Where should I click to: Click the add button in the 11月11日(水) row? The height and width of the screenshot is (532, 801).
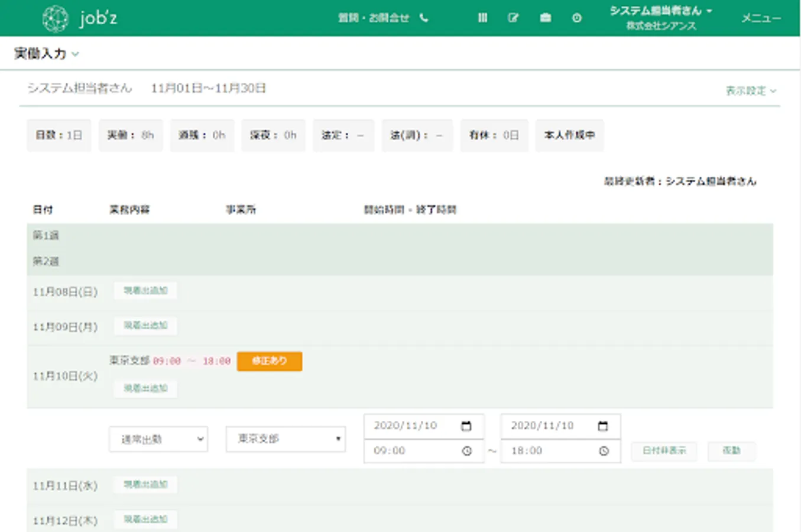145,484
